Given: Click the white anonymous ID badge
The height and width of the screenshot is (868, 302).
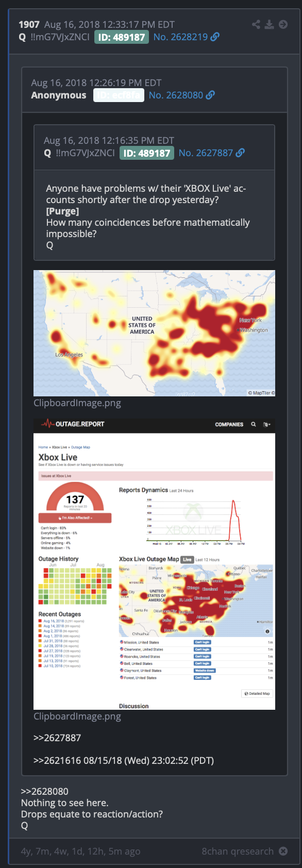Looking at the screenshot, I should tap(119, 95).
